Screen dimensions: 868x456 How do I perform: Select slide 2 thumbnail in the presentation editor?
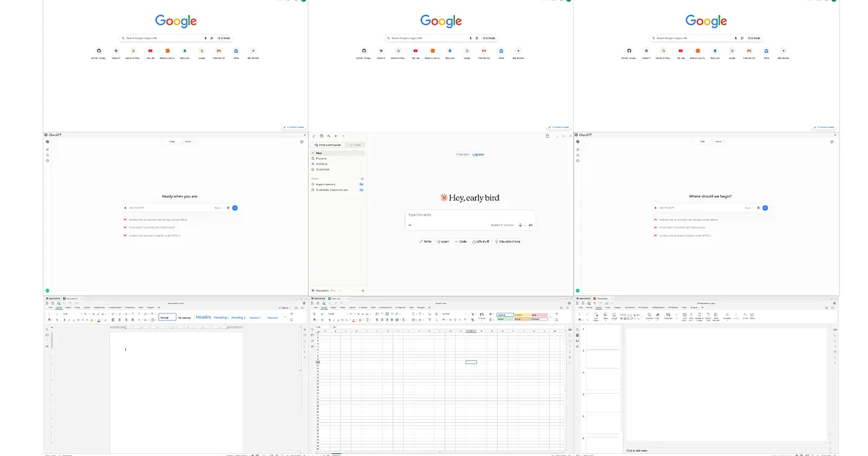(604, 359)
